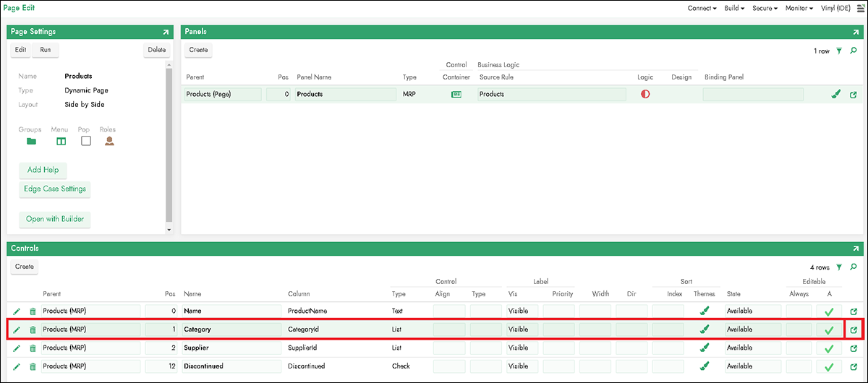Toggle Editable checkmark for Discontinued row

pos(829,366)
